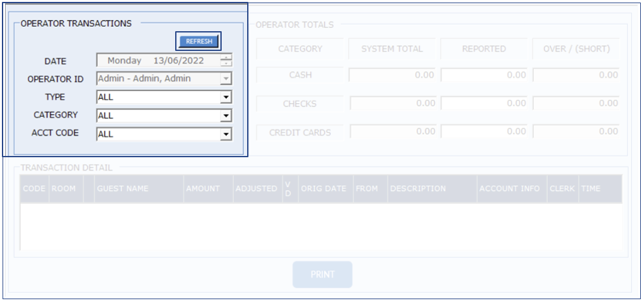The image size is (644, 303).
Task: Select the CHECKS reported amount field
Action: (x=484, y=103)
